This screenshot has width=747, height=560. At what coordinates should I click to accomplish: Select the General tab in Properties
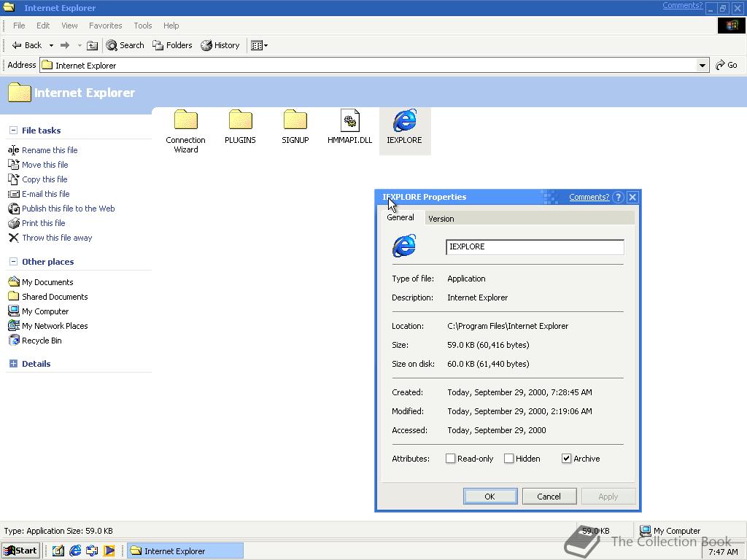click(400, 217)
